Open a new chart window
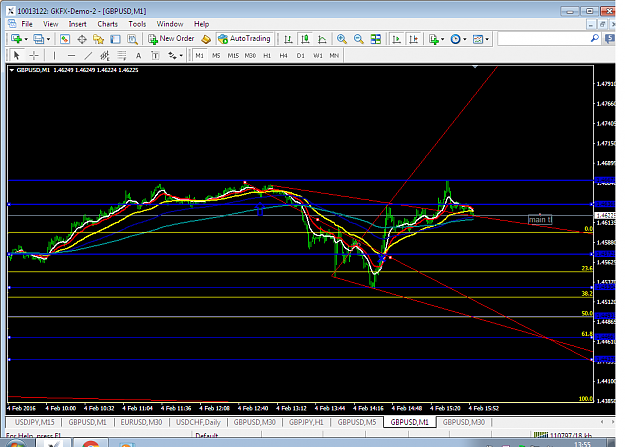625x447 pixels. 17,39
